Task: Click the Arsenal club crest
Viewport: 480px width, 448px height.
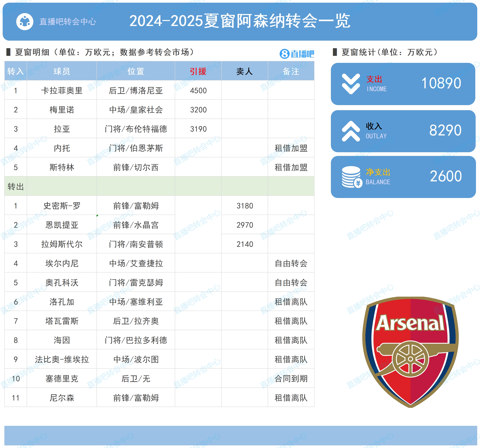Action: point(410,352)
